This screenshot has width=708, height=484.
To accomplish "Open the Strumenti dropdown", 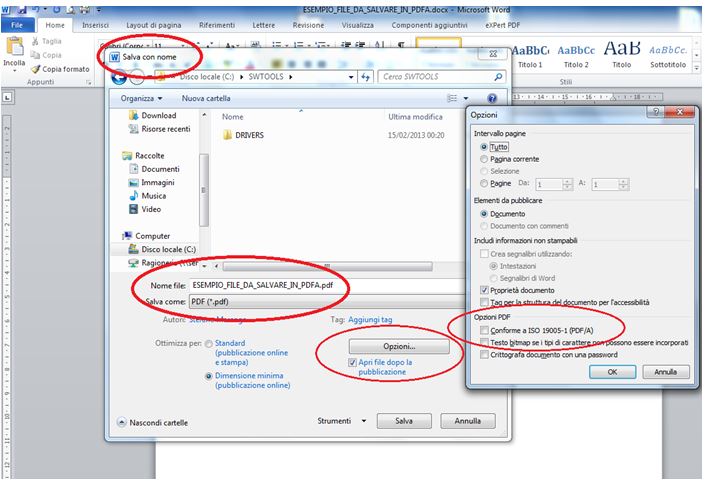I will pos(341,421).
